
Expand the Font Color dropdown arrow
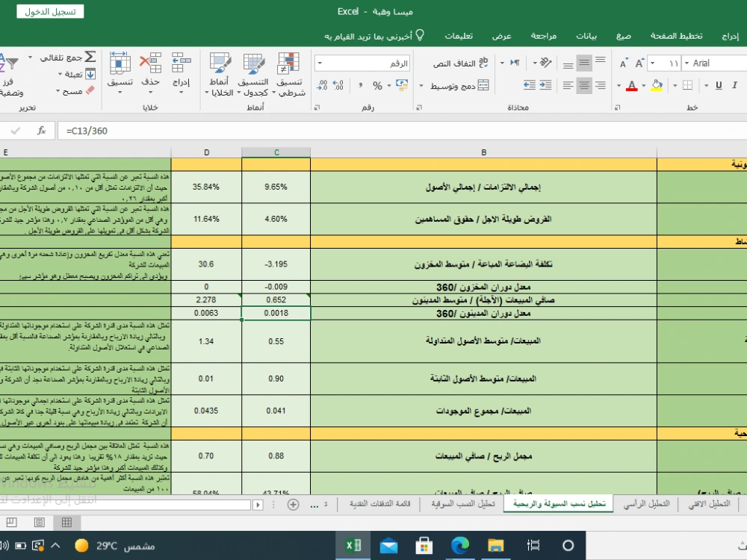point(619,86)
